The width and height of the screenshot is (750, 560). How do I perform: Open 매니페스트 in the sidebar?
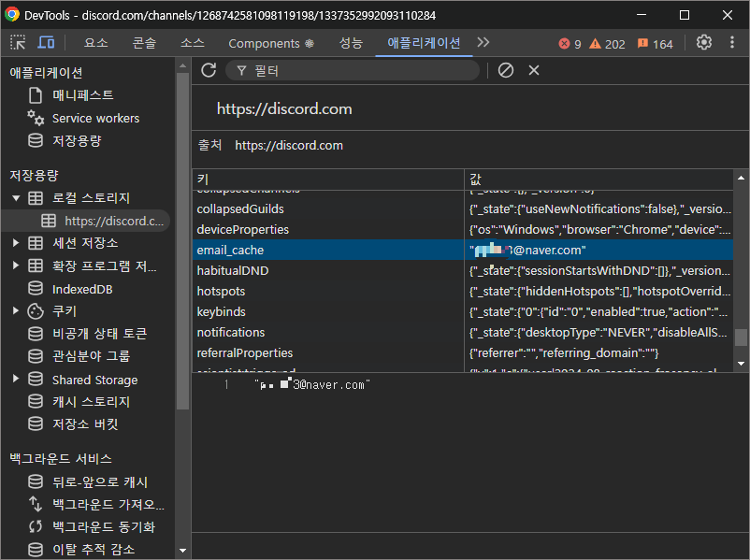pyautogui.click(x=82, y=95)
